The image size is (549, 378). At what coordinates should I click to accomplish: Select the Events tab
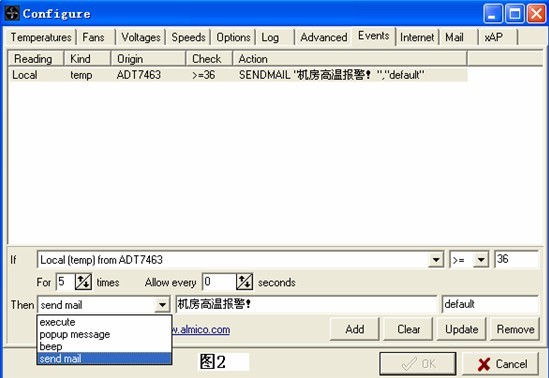pos(374,36)
